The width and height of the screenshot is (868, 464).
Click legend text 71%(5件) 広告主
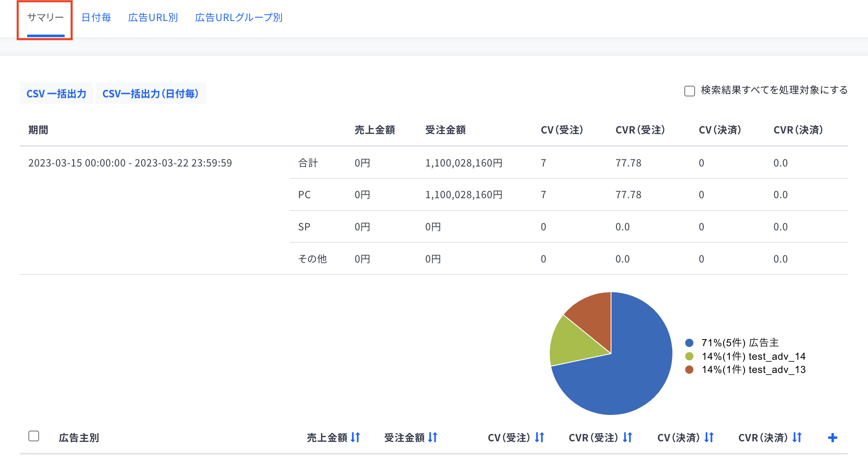740,343
